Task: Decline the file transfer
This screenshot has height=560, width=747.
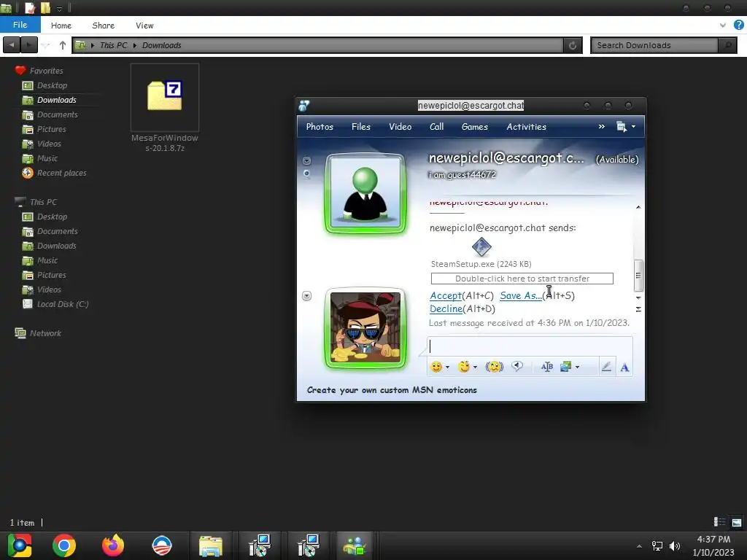Action: 446,309
